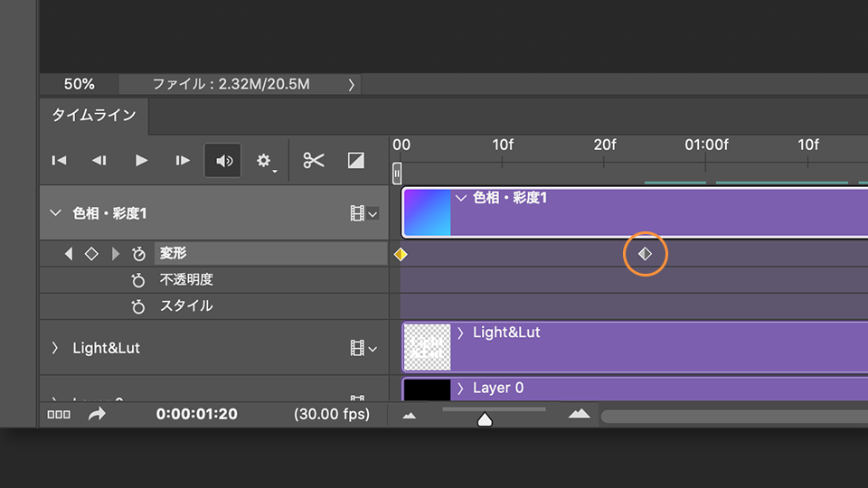
Task: Toggle the 変形 stopwatch keyframe animation
Action: pyautogui.click(x=138, y=254)
